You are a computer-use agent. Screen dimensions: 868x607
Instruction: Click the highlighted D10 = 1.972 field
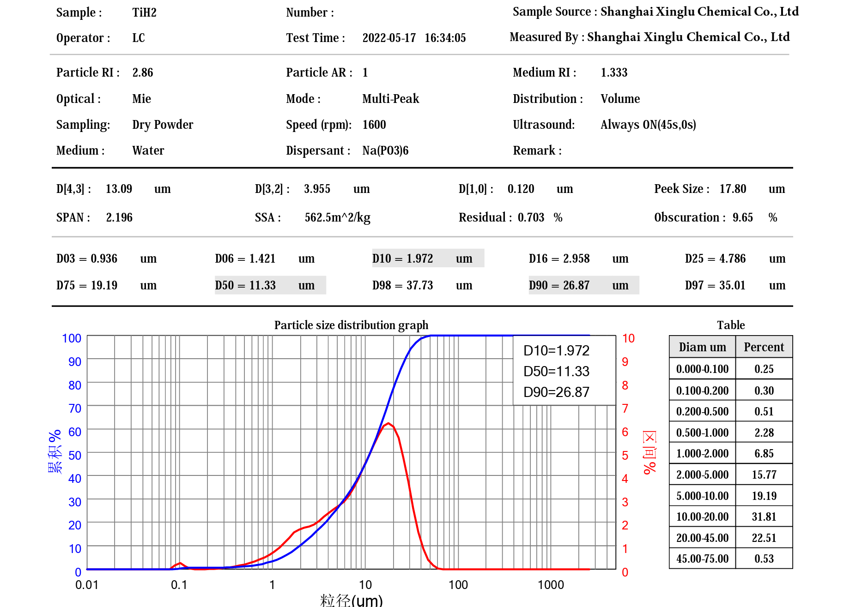(428, 258)
